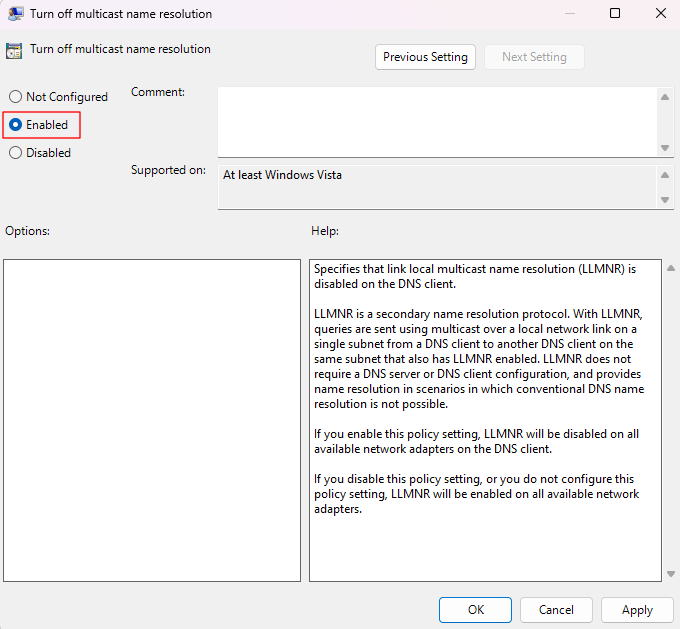Click the 'Options:' label
The width and height of the screenshot is (680, 629).
coord(27,231)
